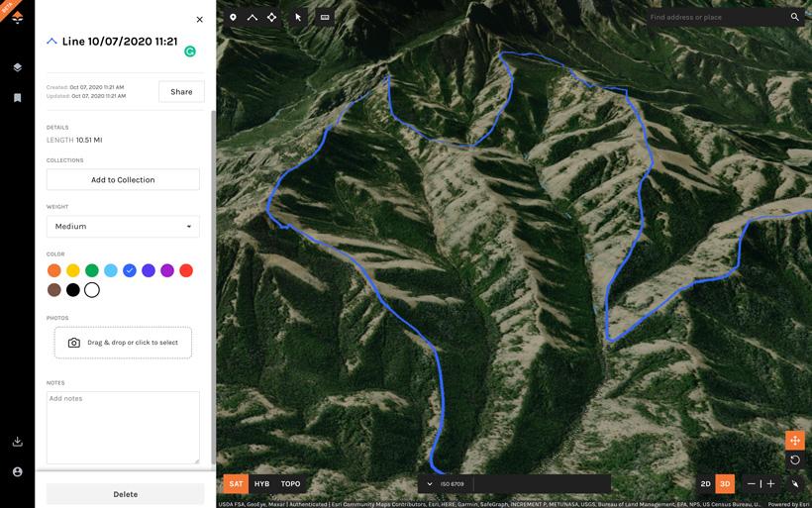
Task: Switch basemap to HYB
Action: [261, 483]
